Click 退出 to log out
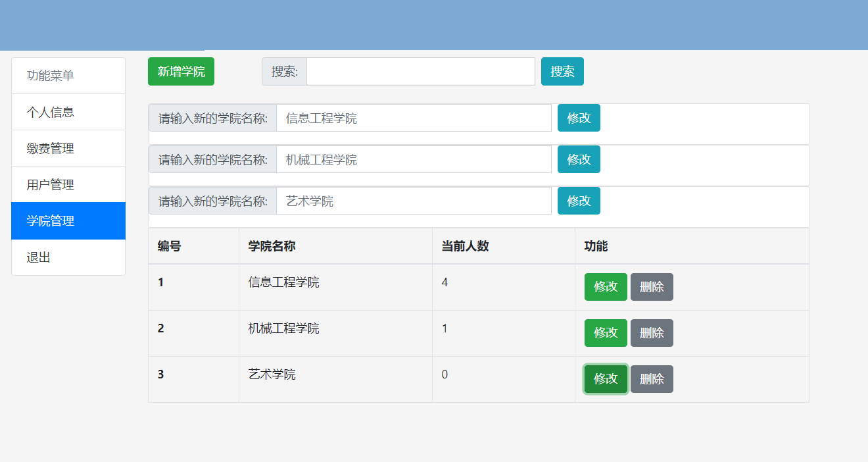Screen dimensions: 868x462 68,257
